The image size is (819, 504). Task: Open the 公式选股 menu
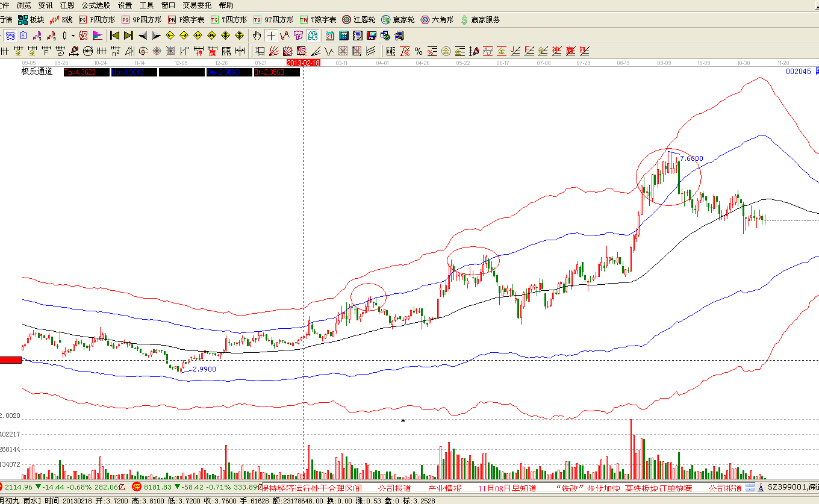96,5
